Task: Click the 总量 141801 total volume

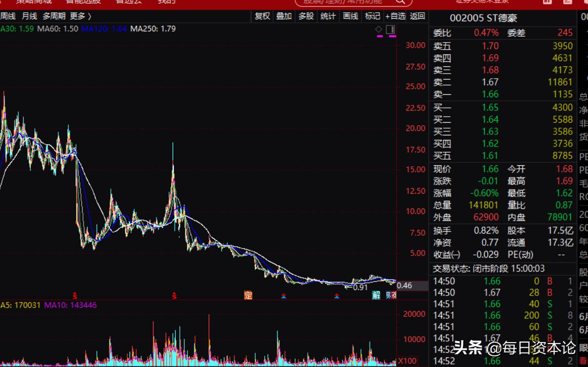Action: pos(483,205)
